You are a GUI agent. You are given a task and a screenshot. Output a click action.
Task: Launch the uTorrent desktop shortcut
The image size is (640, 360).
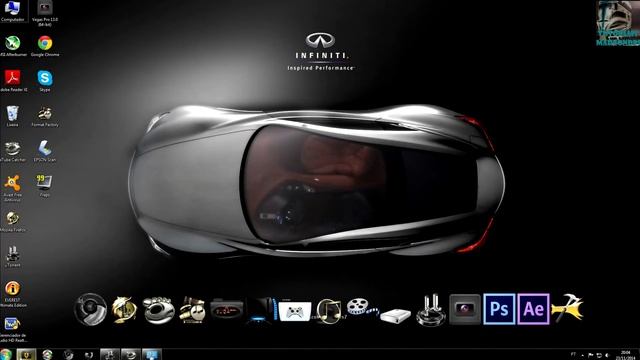point(12,256)
